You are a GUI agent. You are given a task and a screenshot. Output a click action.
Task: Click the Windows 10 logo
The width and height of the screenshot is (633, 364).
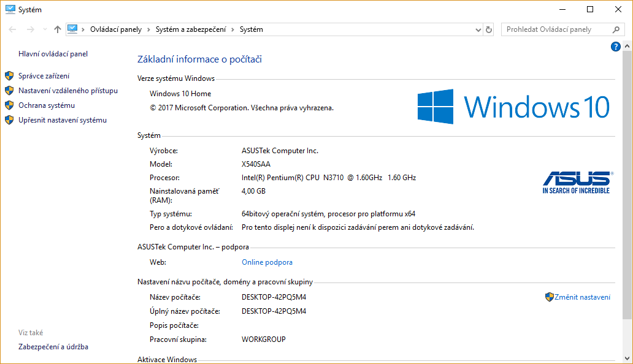pos(513,107)
